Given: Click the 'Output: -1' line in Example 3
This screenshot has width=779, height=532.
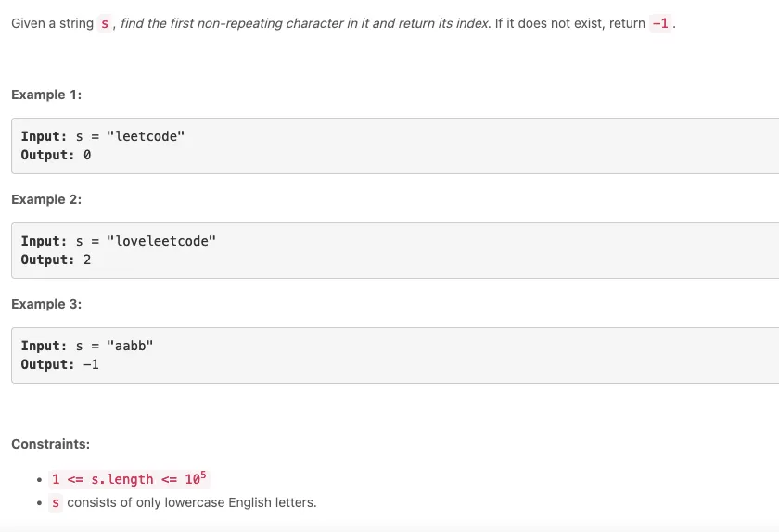Looking at the screenshot, I should pyautogui.click(x=59, y=364).
